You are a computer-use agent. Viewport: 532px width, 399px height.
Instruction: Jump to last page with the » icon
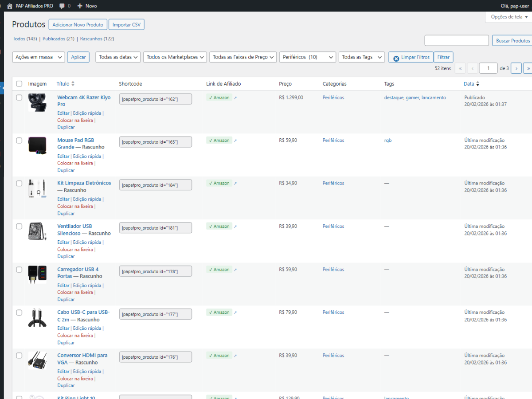(528, 68)
